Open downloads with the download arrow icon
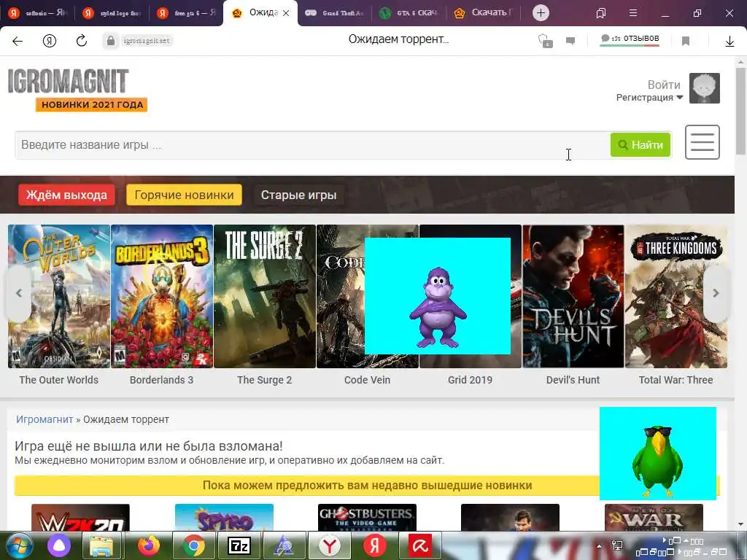This screenshot has height=560, width=747. [x=729, y=41]
